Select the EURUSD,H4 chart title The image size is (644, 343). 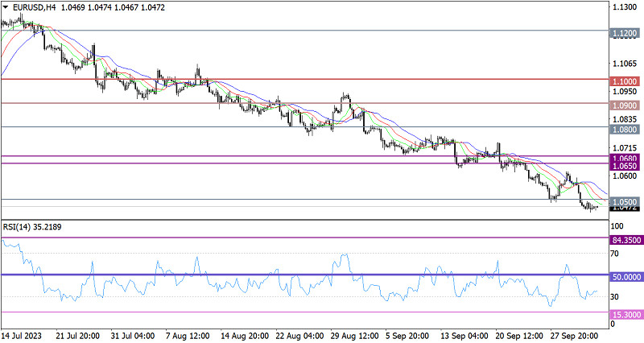coord(34,7)
